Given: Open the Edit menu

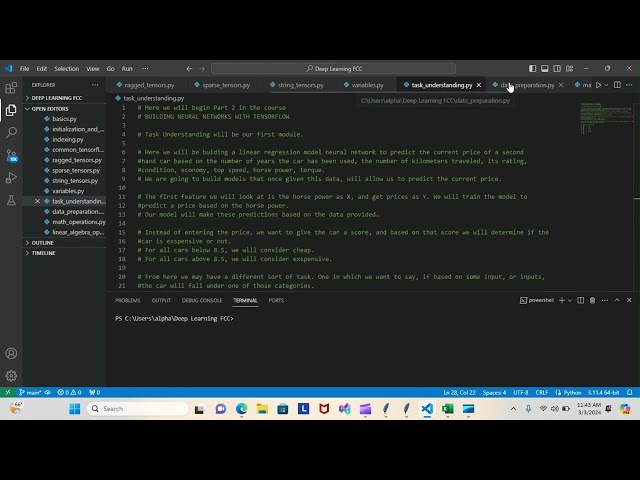Looking at the screenshot, I should tap(42, 69).
